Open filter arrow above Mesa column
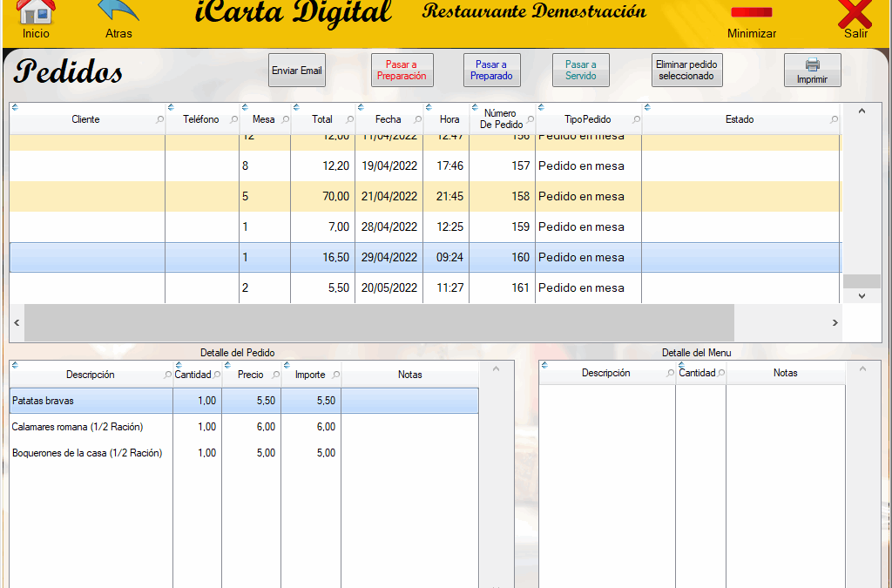Image resolution: width=892 pixels, height=588 pixels. click(245, 107)
